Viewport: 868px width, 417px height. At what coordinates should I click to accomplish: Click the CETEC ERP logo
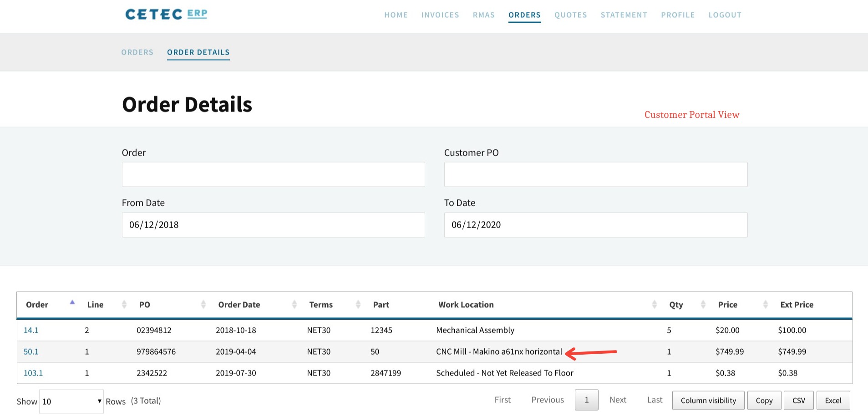point(166,14)
